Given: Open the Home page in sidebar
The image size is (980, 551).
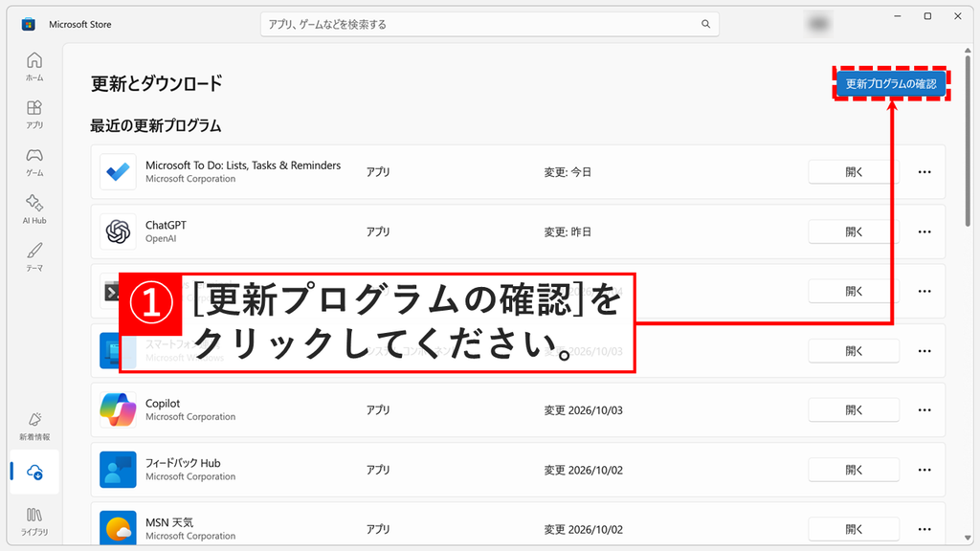Looking at the screenshot, I should pos(34,66).
